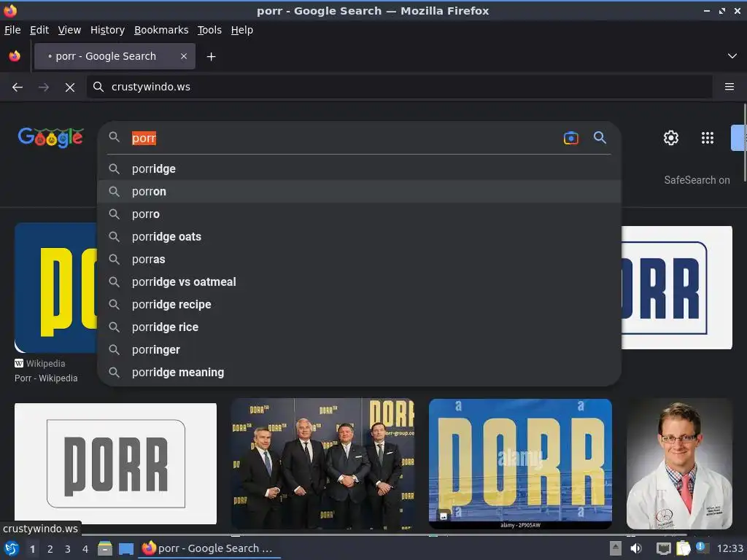Image resolution: width=747 pixels, height=560 pixels.
Task: Open the clipboard manager tray icon
Action: pos(683,548)
